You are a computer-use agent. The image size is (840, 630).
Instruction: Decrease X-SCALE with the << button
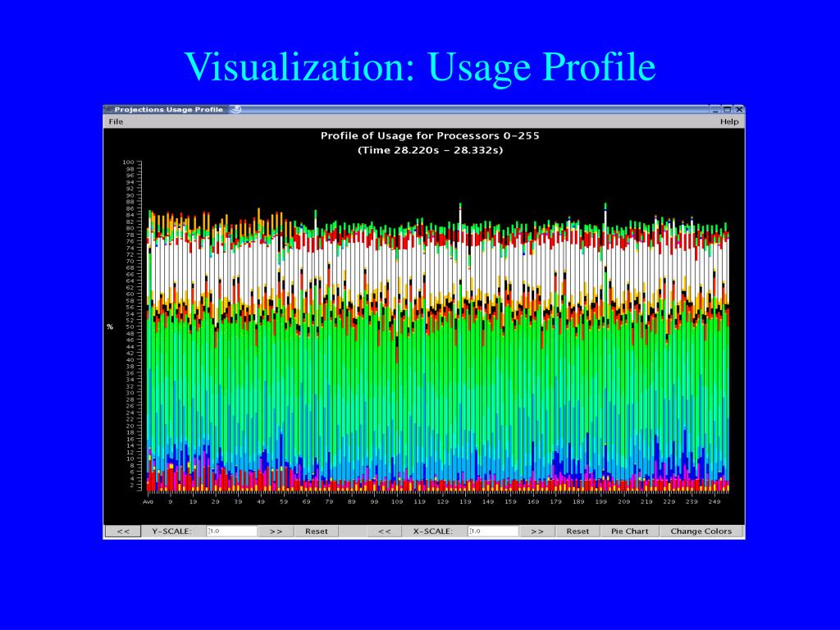click(x=385, y=532)
